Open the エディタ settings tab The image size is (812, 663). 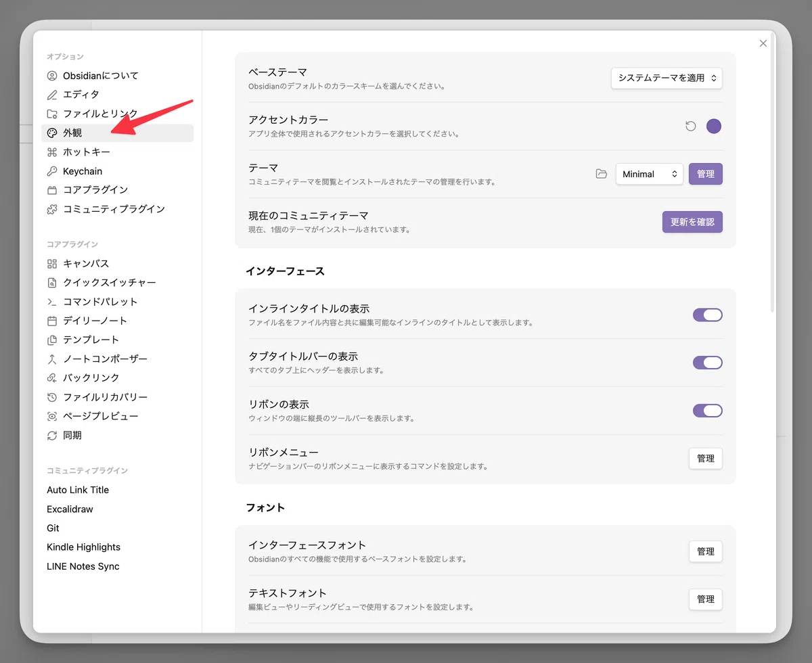(x=117, y=95)
